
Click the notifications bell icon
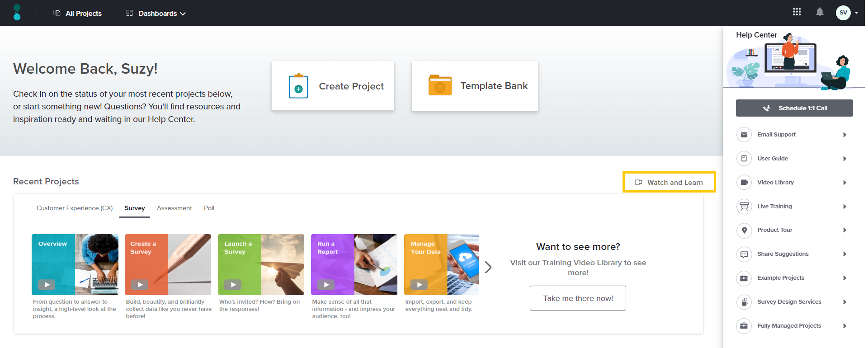819,12
